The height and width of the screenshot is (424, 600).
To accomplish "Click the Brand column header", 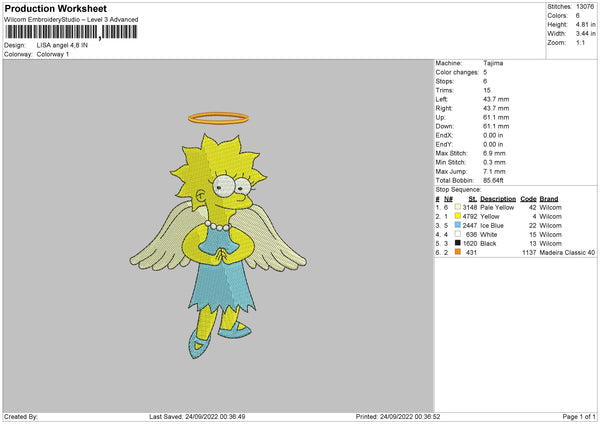I will tap(549, 199).
